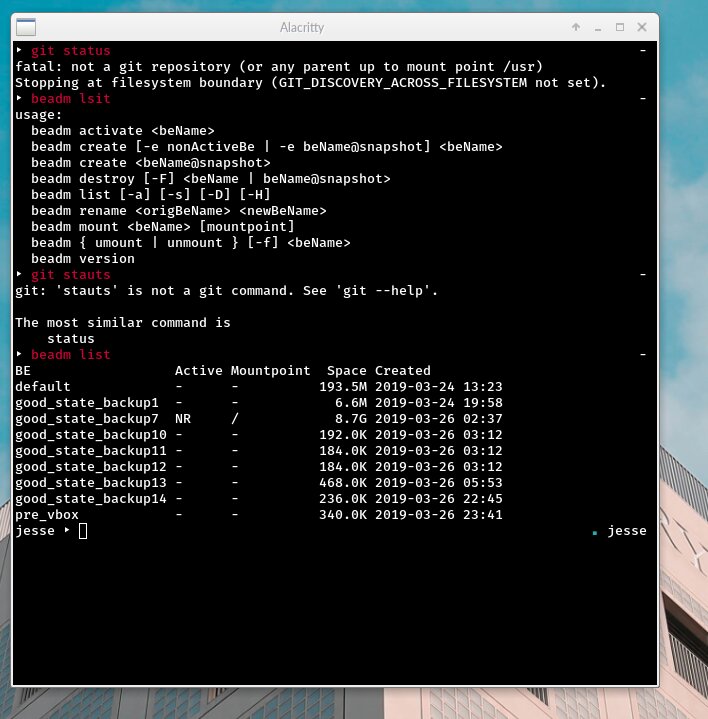Click the 'default' boot environment name
This screenshot has height=719, width=708.
coord(43,387)
